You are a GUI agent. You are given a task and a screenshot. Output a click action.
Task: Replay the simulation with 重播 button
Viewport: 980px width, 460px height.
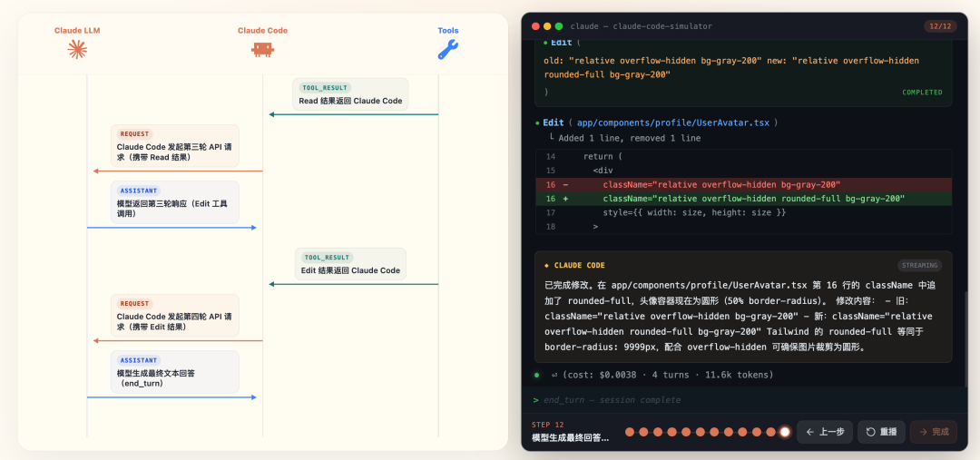(x=881, y=432)
